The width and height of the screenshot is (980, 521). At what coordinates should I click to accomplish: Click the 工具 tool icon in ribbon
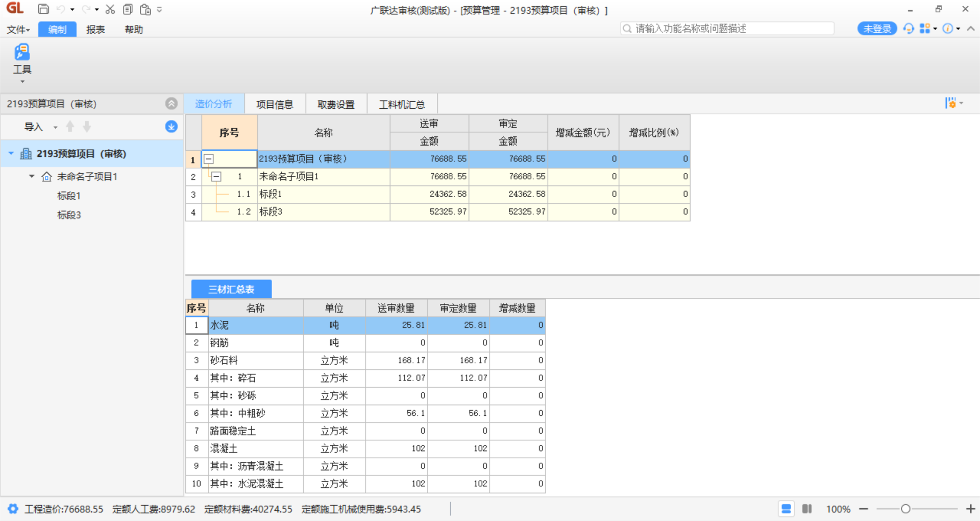[x=22, y=53]
